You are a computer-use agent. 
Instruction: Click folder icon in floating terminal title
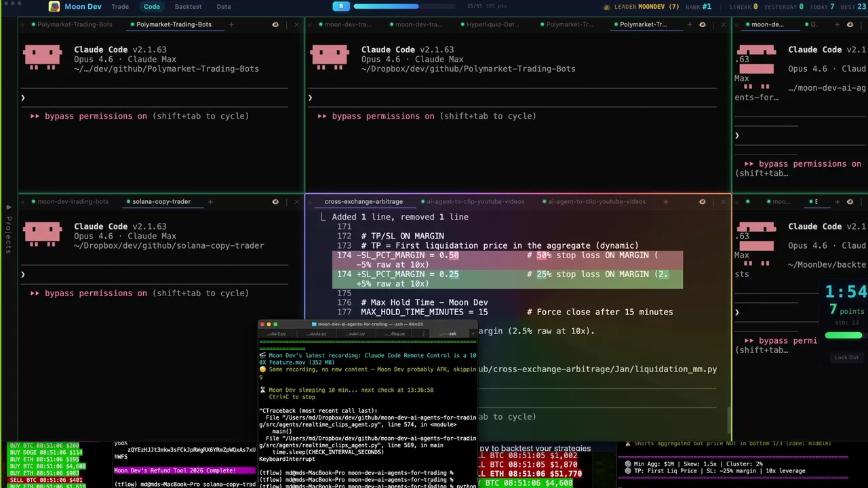pyautogui.click(x=315, y=324)
